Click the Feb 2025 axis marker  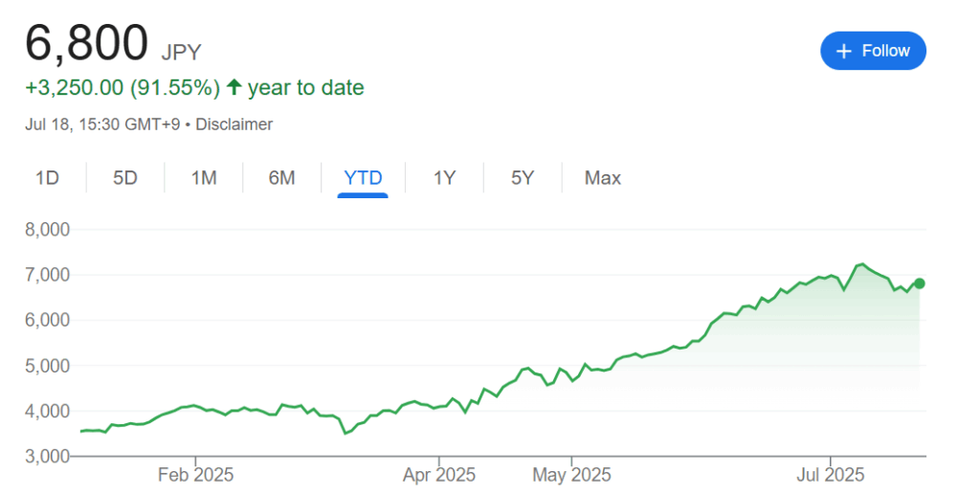pyautogui.click(x=195, y=475)
